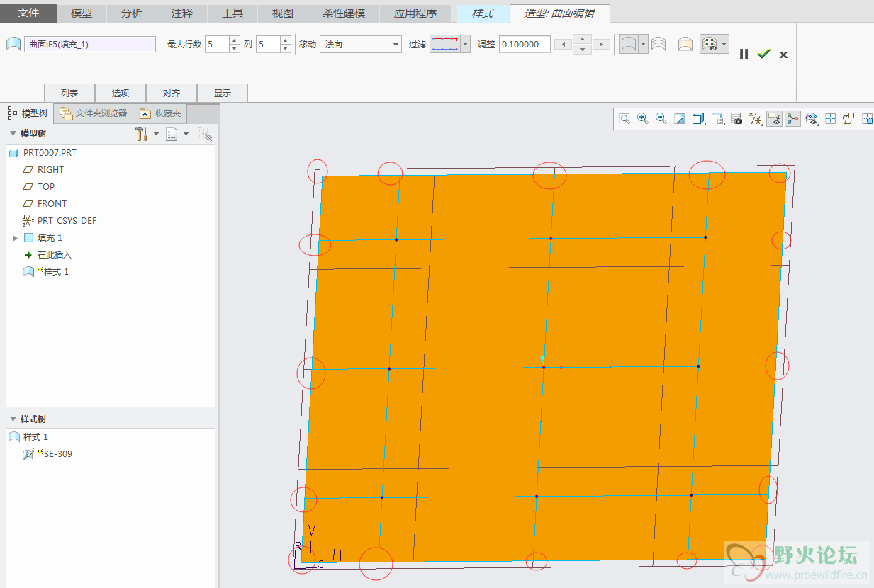This screenshot has height=588, width=874.
Task: Open the 显示 panel tab
Action: [x=223, y=93]
